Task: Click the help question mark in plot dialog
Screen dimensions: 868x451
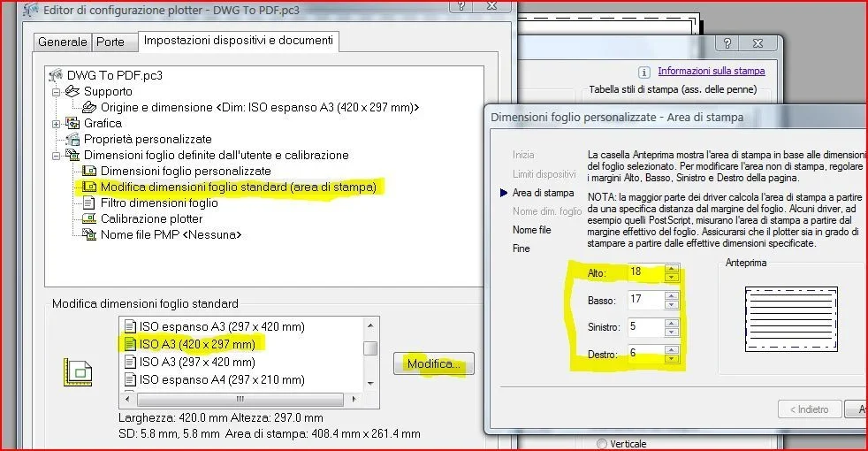Action: [x=726, y=43]
